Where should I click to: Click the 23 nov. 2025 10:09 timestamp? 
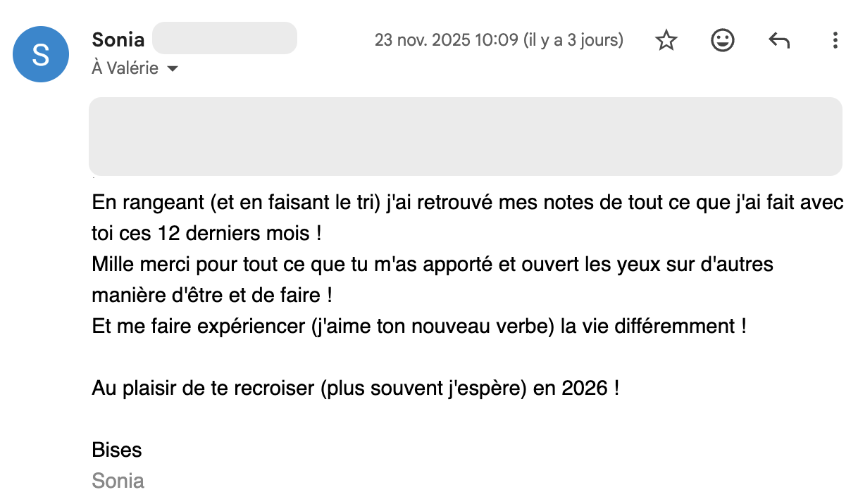click(x=446, y=40)
